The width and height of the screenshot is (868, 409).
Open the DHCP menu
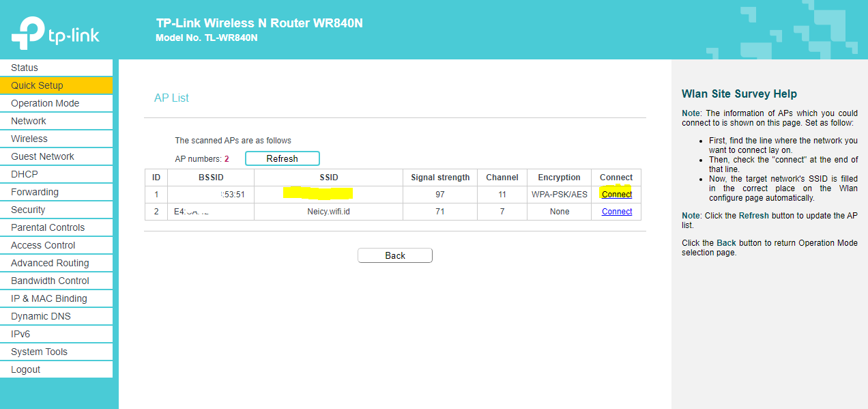(x=56, y=174)
